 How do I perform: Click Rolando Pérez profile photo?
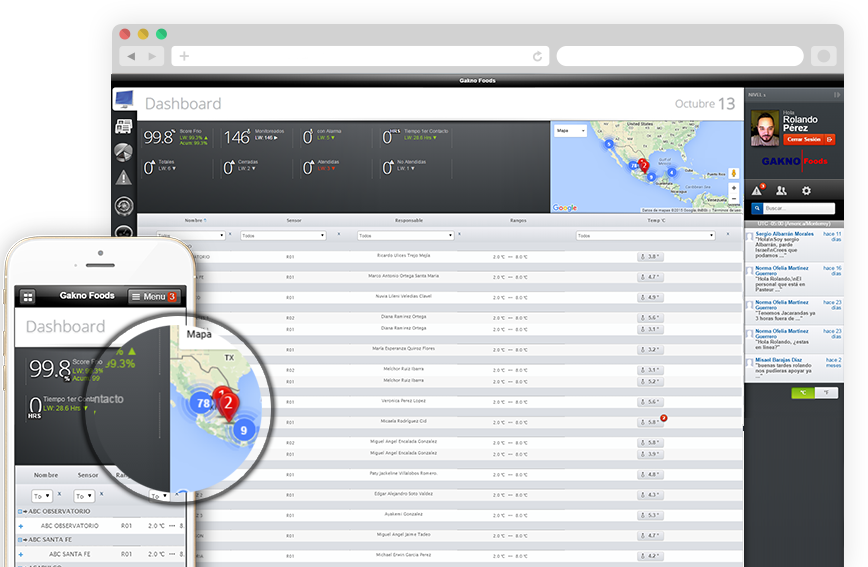pyautogui.click(x=764, y=128)
